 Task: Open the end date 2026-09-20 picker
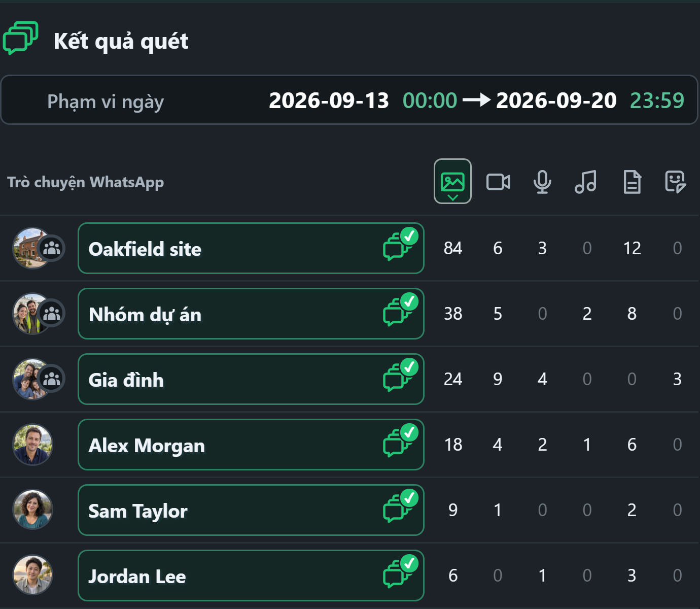point(556,100)
